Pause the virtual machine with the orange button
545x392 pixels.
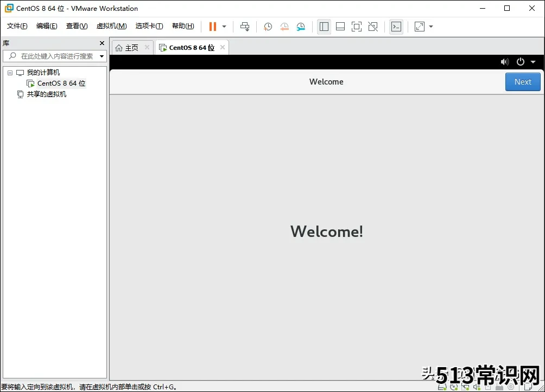click(213, 27)
